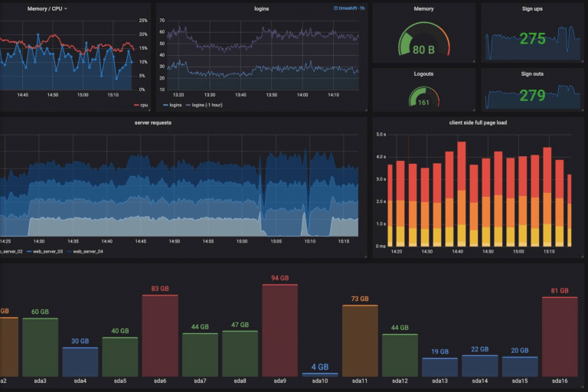Image resolution: width=588 pixels, height=392 pixels.
Task: Select the '47 GB' value label
Action: 240,325
